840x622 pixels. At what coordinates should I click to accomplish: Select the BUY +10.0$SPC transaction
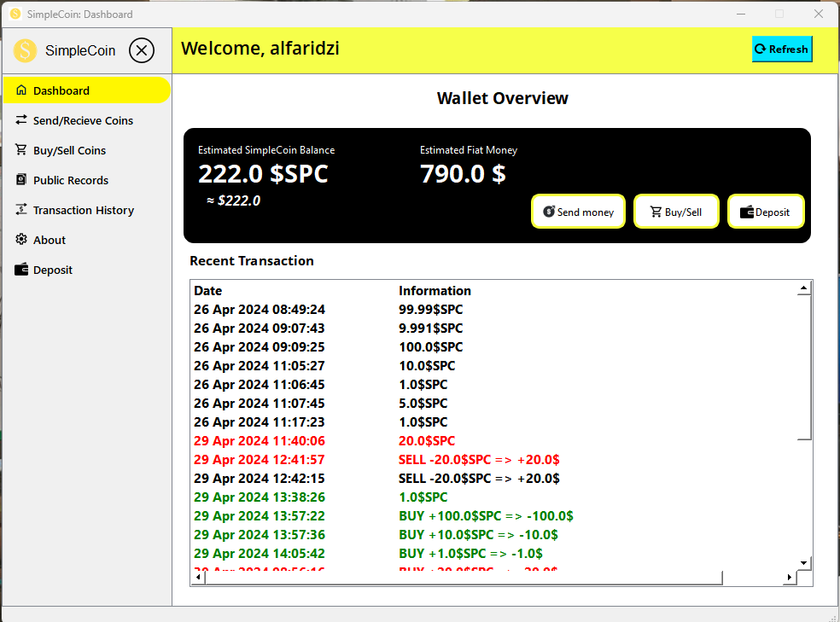[x=478, y=534]
